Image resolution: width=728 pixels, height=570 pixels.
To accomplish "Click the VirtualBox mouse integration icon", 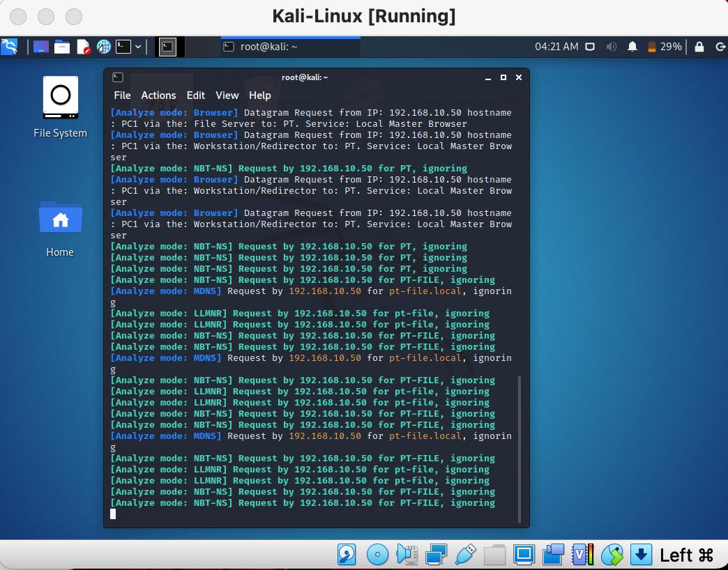I will click(612, 554).
